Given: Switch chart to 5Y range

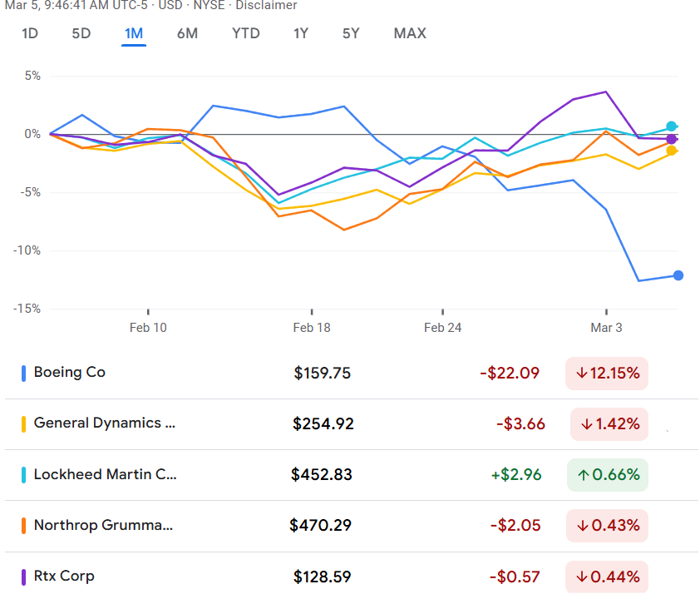Looking at the screenshot, I should click(351, 34).
